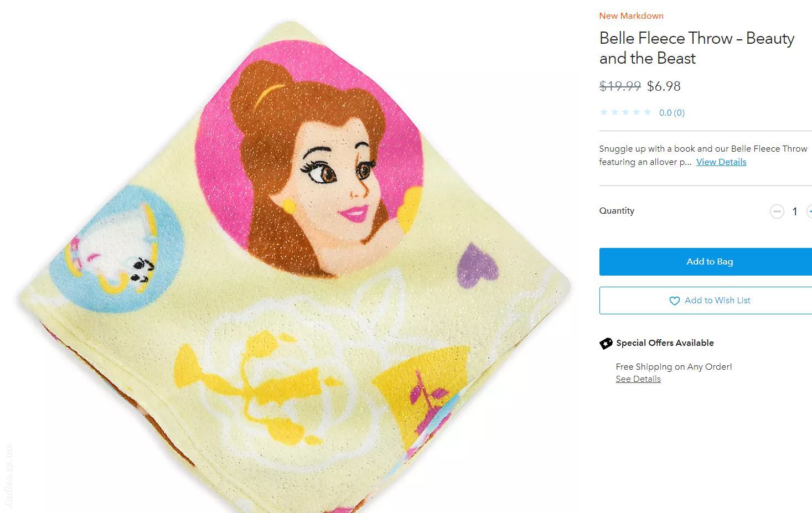Viewport: 812px width, 513px height.
Task: Click the sale price $6.98
Action: point(664,86)
